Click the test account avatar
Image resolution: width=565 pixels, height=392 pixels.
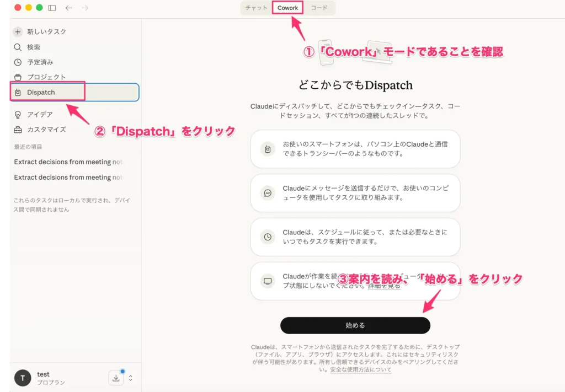click(x=22, y=378)
